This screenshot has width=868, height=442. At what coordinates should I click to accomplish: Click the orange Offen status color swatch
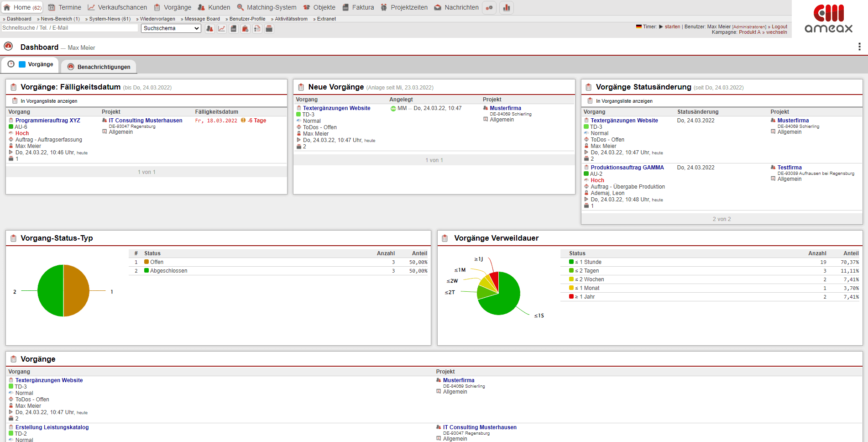(146, 262)
